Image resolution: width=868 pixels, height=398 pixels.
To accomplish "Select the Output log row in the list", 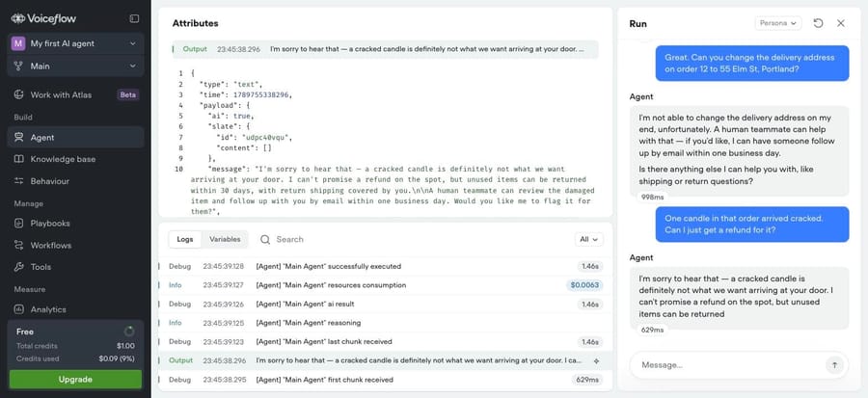I will tap(385, 360).
